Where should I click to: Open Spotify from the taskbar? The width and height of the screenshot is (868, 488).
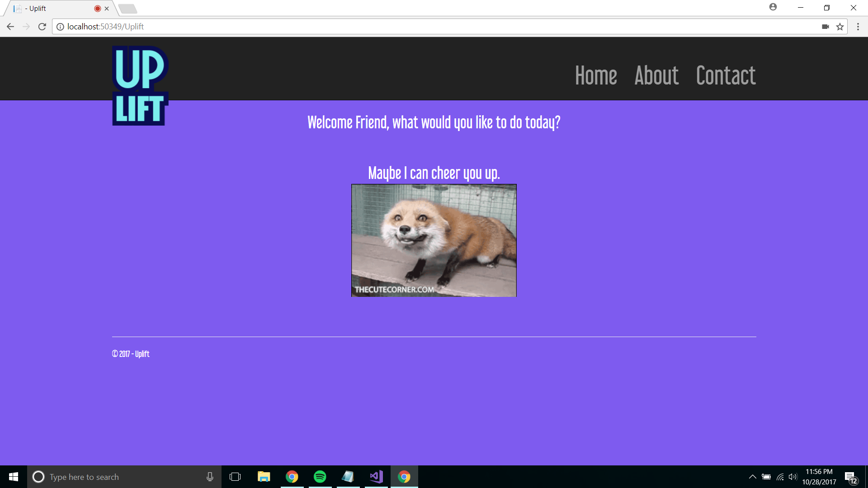(x=320, y=477)
